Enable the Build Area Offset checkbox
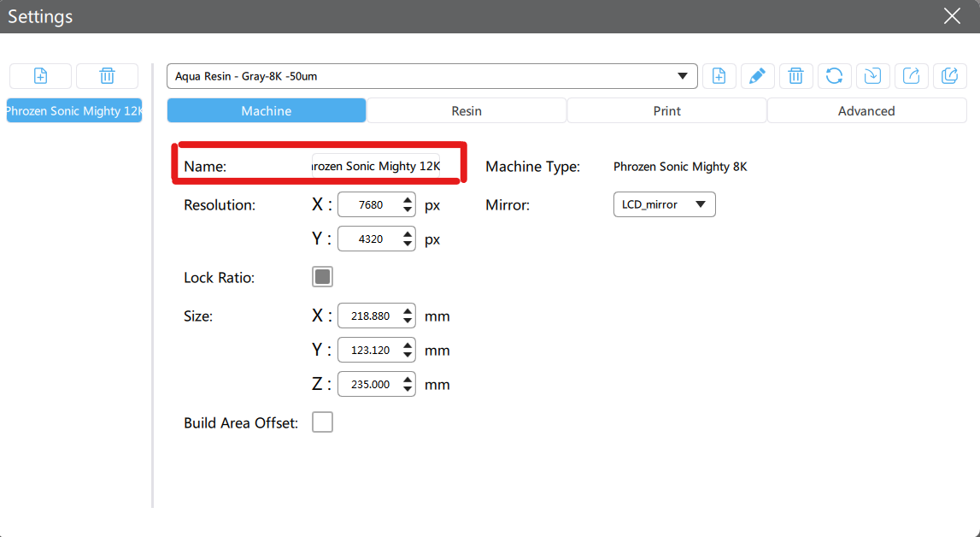The height and width of the screenshot is (537, 980). pyautogui.click(x=322, y=422)
